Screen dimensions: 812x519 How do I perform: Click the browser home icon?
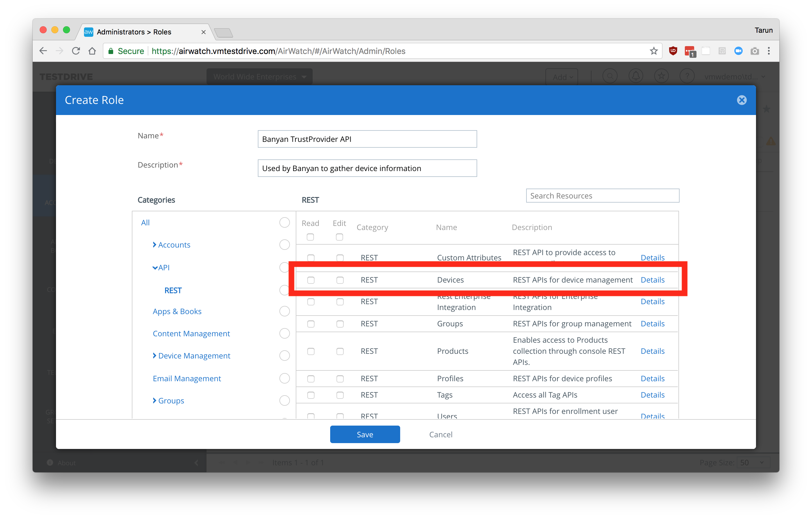(x=92, y=51)
